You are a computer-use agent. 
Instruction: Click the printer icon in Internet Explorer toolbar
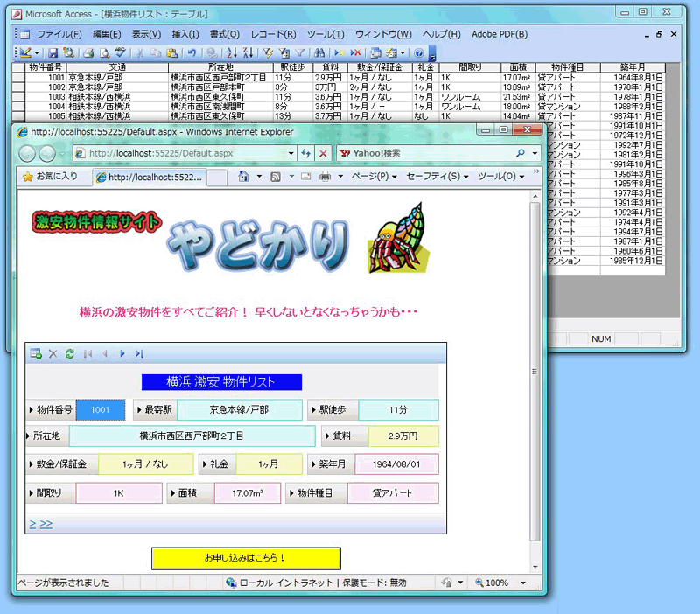click(x=325, y=176)
